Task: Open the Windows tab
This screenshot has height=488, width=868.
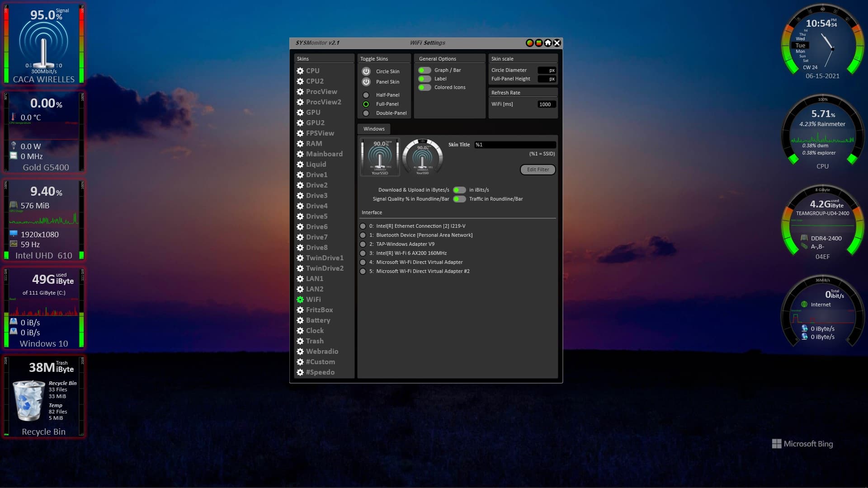Action: pyautogui.click(x=374, y=129)
